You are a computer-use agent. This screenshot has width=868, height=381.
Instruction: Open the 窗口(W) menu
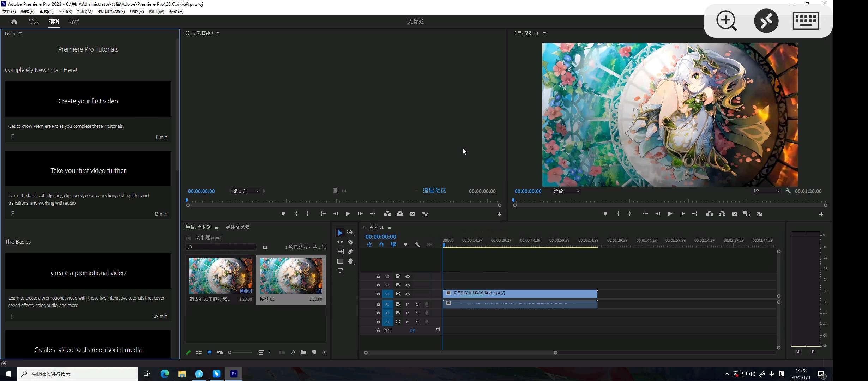point(156,11)
